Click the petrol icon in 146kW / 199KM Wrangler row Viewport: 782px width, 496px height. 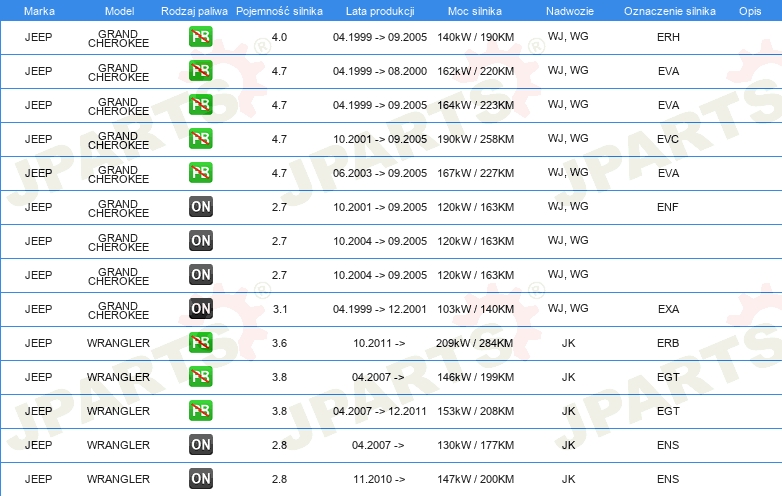tap(200, 377)
